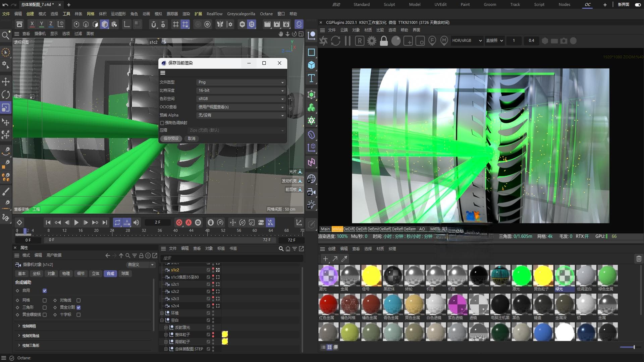
Task: Toggle Octane lock resolution padlock icon
Action: tap(384, 41)
